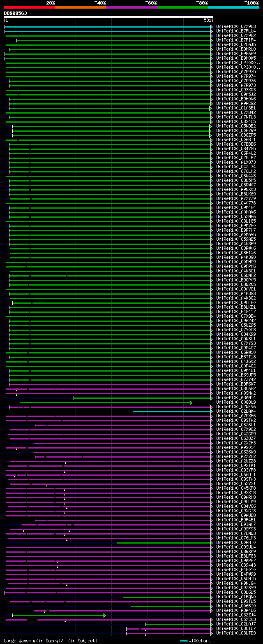Click label UniRef100_Q9AVQ1
This screenshot has height=644, width=263.
[236, 289]
